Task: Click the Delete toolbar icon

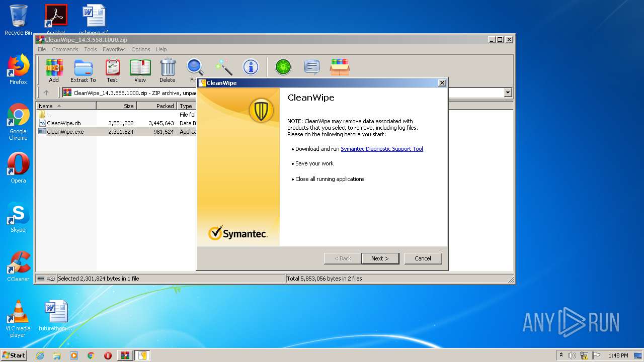Action: (x=168, y=70)
